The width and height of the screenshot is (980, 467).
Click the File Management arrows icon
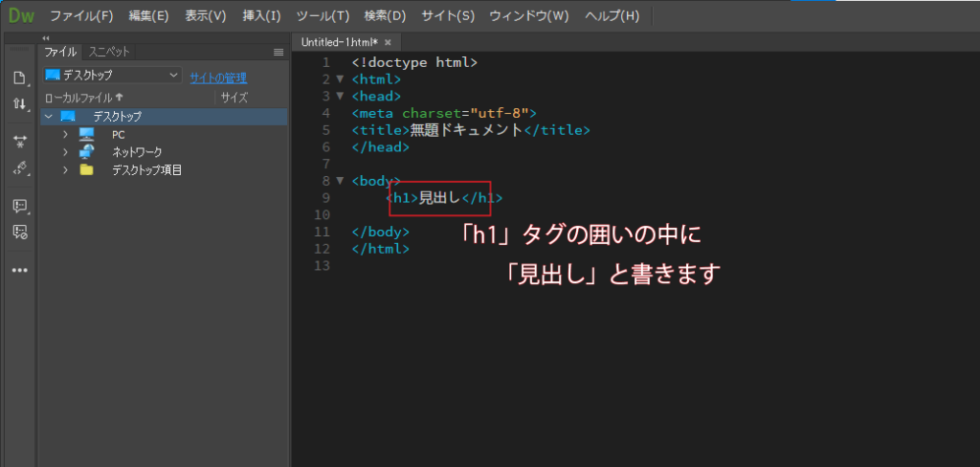click(x=20, y=103)
